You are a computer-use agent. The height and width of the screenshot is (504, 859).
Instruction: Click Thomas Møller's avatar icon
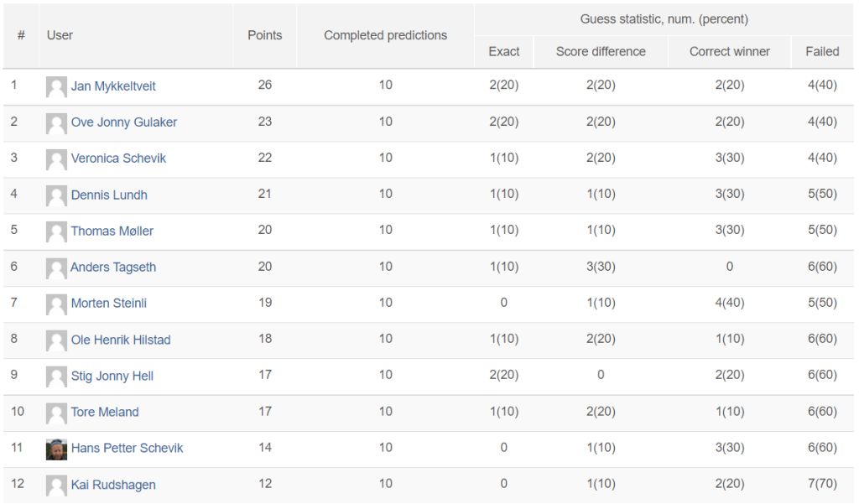56,231
